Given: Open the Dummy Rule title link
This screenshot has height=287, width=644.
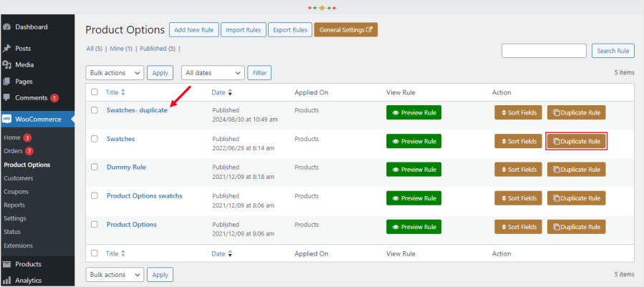Looking at the screenshot, I should coord(127,167).
